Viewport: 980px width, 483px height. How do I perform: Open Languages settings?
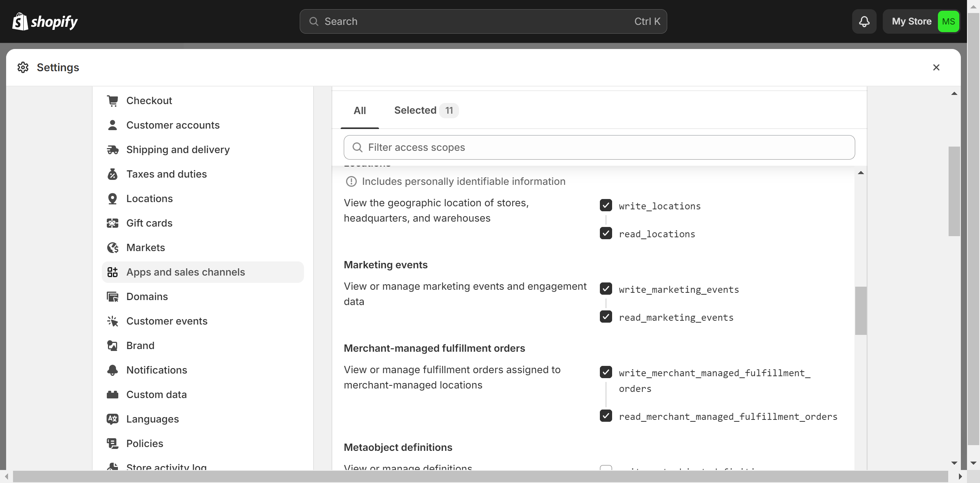click(203, 419)
